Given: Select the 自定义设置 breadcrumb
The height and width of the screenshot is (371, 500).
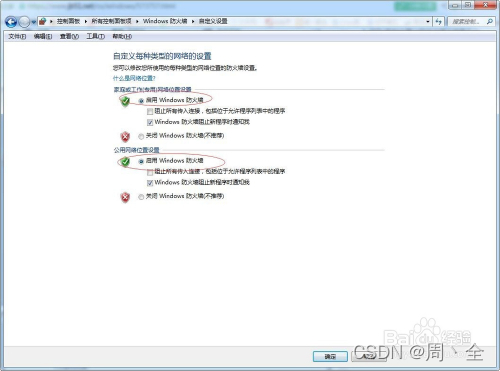Looking at the screenshot, I should pos(213,21).
